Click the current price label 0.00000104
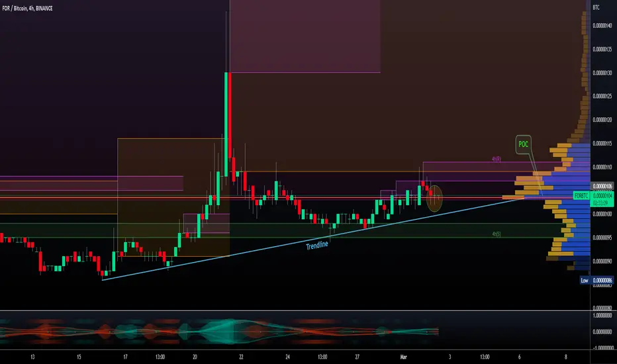Viewport: 617px width, 364px height. click(602, 196)
